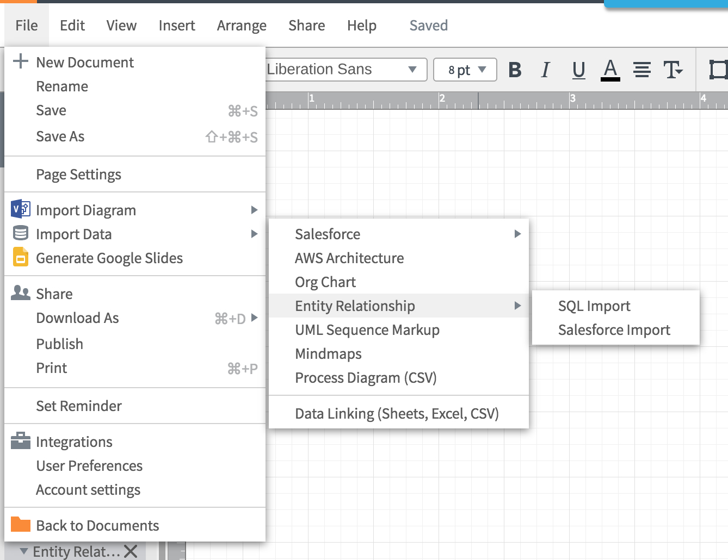Choose Data Linking (Sheets, Excel, CSV)
Image resolution: width=728 pixels, height=560 pixels.
[x=399, y=414]
